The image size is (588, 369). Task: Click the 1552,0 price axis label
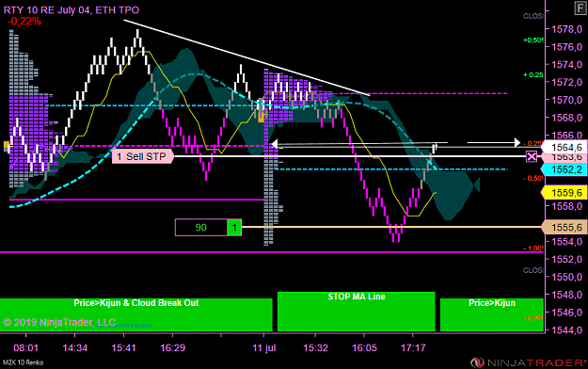566,259
